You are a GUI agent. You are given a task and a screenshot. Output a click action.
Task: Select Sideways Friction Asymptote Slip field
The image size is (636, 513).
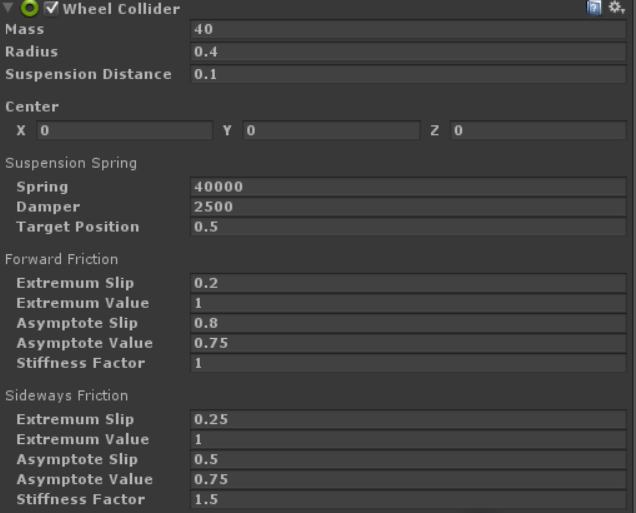pyautogui.click(x=408, y=459)
